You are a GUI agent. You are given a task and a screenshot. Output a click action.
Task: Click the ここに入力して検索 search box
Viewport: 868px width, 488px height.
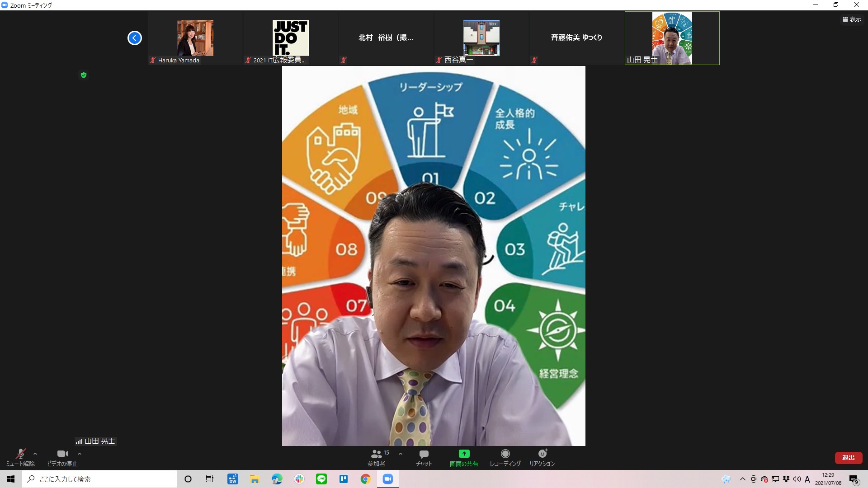[x=99, y=479]
